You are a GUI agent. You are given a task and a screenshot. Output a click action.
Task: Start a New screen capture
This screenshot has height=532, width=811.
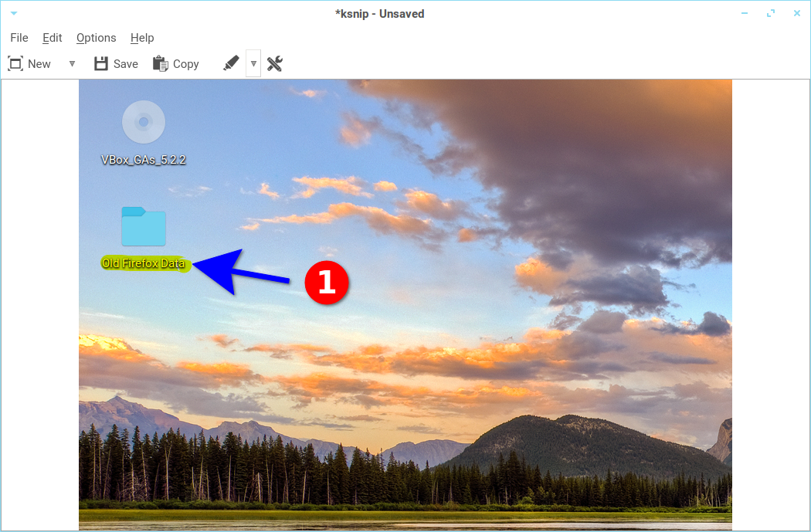point(29,63)
